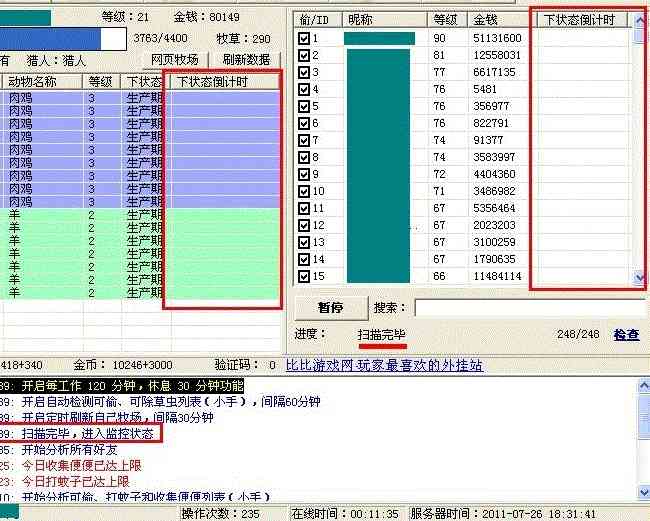Select the first 肉鸡 row in animal list

point(140,98)
